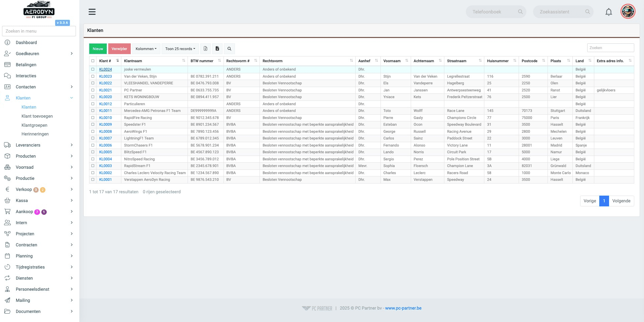Click the table search magnifier icon
The image size is (644, 322).
coord(229,49)
